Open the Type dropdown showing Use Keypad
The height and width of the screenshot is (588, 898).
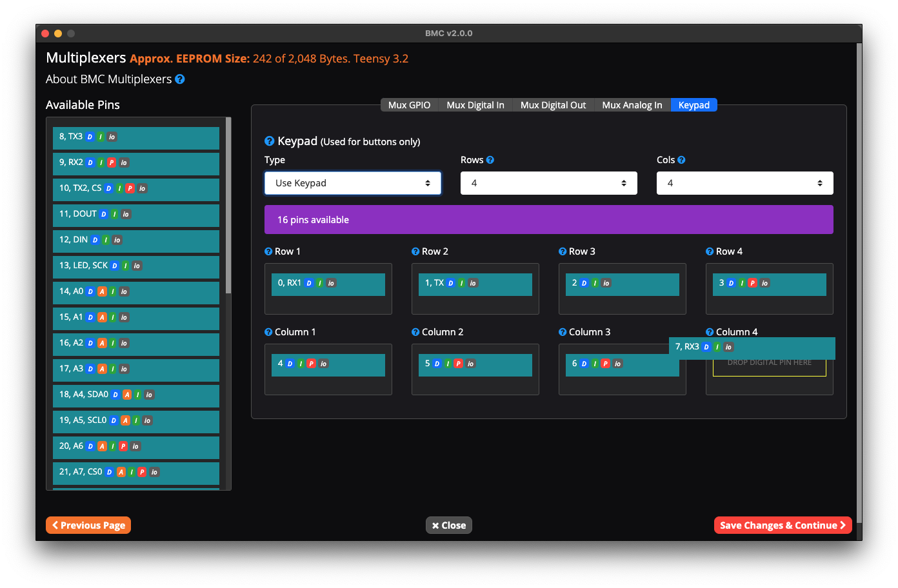tap(353, 183)
